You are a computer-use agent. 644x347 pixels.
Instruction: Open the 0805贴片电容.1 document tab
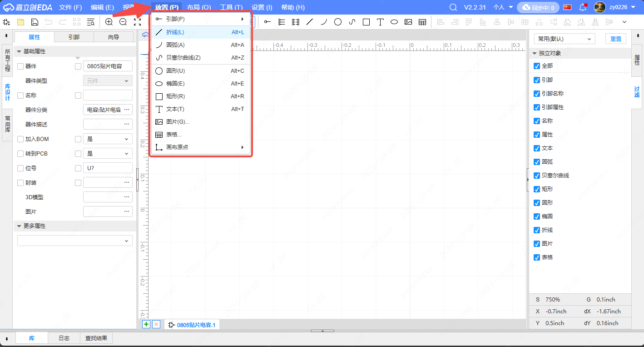[x=192, y=325]
